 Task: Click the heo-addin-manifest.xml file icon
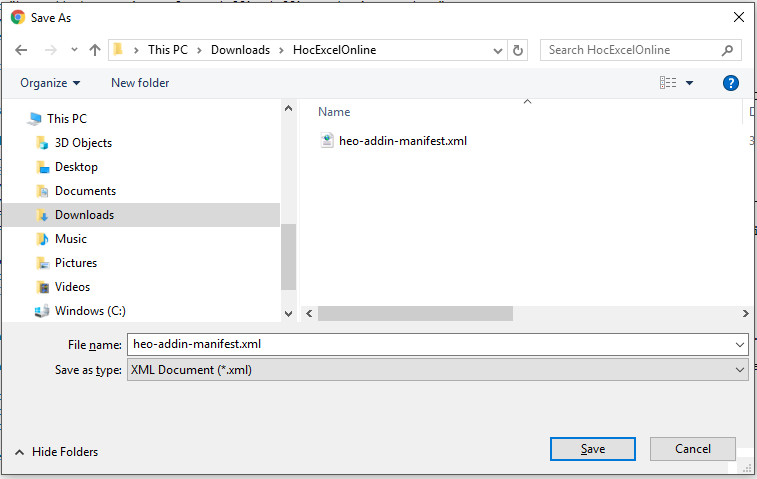pyautogui.click(x=327, y=141)
